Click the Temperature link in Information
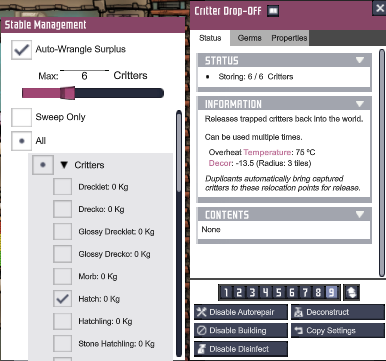Image resolution: width=386 pixels, height=361 pixels. coord(267,152)
